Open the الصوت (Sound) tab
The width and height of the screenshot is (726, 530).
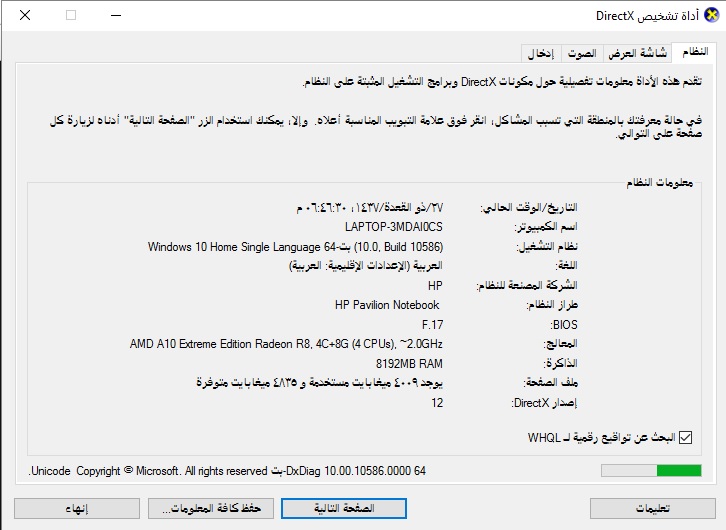tap(582, 54)
